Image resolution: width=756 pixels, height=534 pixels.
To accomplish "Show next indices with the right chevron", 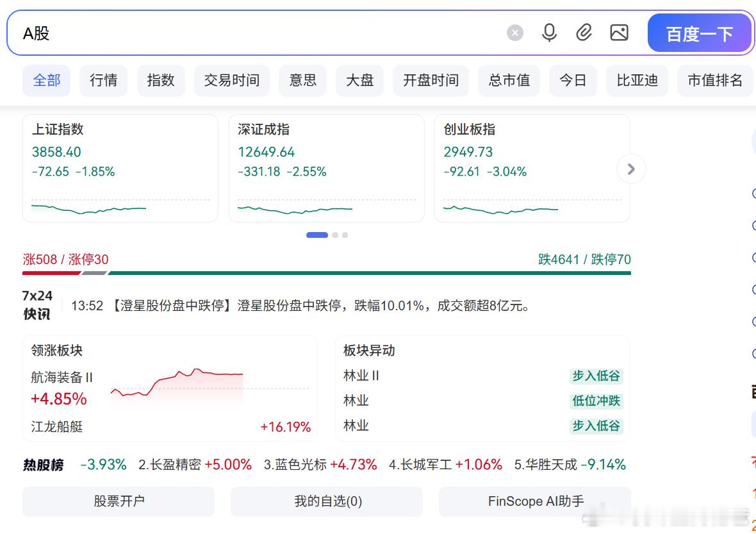I will (x=631, y=169).
